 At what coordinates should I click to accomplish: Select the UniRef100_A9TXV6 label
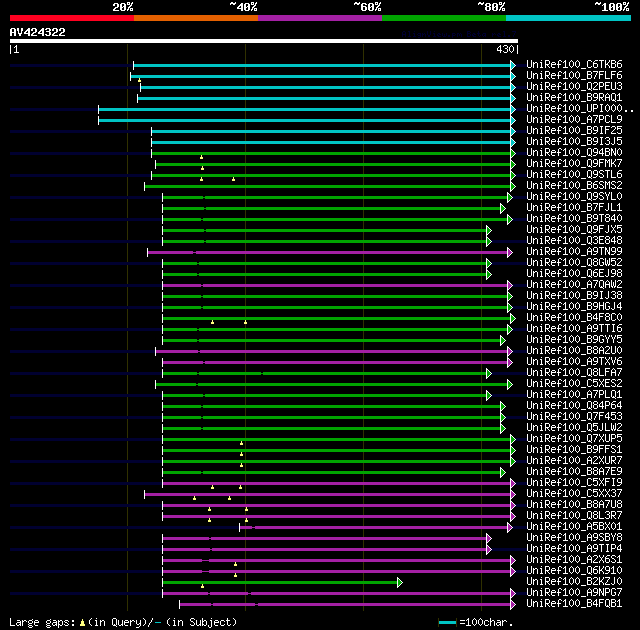point(574,362)
